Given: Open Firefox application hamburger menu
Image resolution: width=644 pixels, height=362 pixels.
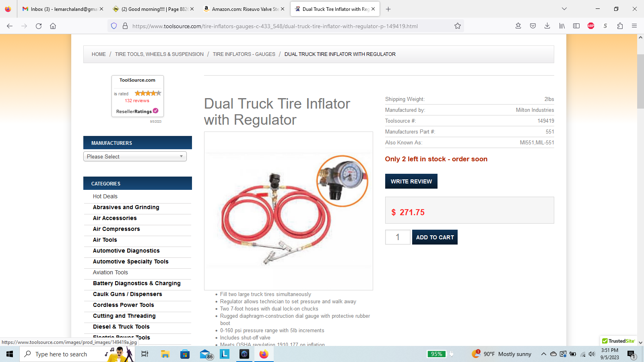Looking at the screenshot, I should click(x=634, y=26).
